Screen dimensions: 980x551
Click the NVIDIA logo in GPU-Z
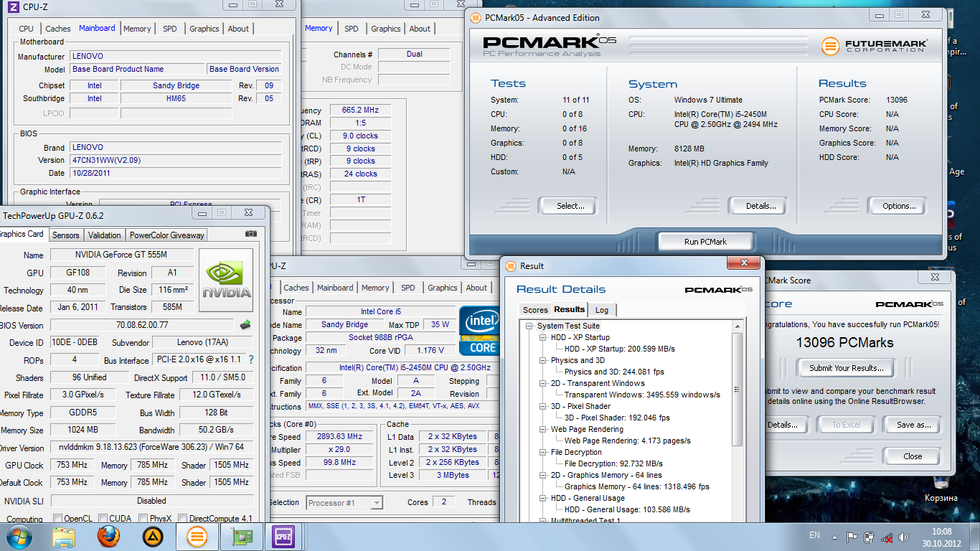(x=226, y=280)
